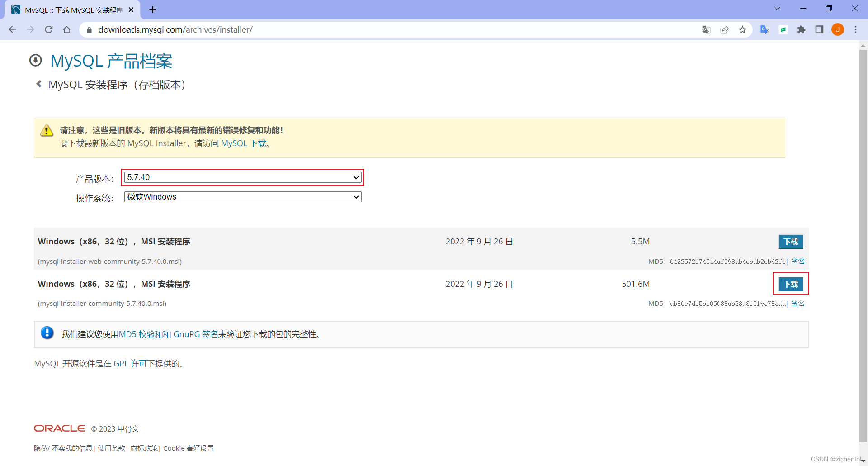Open the Google Translate extension icon
Image resolution: width=868 pixels, height=466 pixels.
pos(764,29)
